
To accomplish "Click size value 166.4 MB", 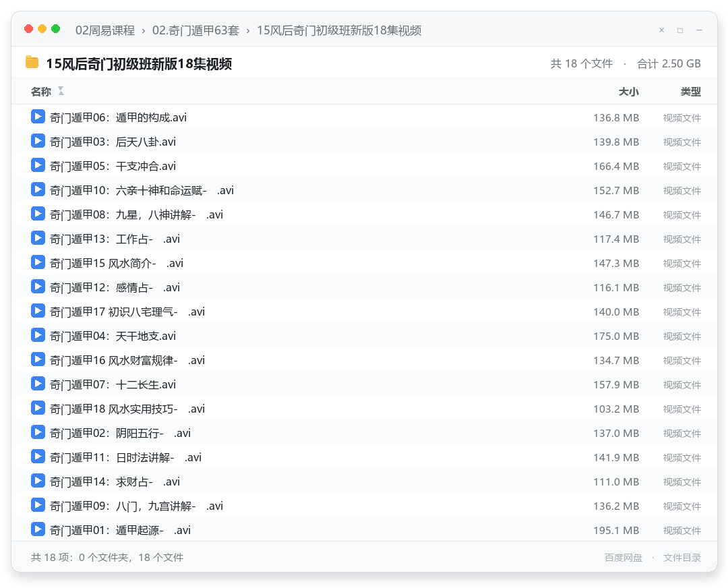I will (x=616, y=167).
